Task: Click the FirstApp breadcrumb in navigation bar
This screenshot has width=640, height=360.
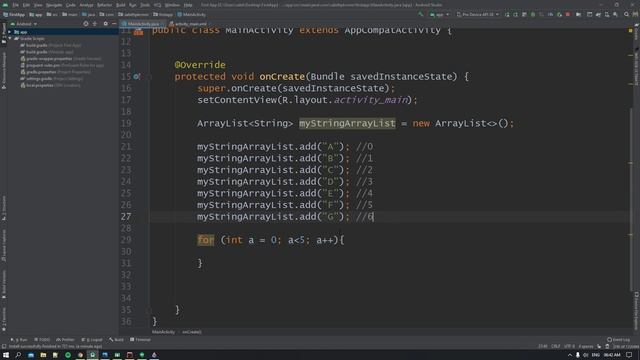Action: click(14, 14)
